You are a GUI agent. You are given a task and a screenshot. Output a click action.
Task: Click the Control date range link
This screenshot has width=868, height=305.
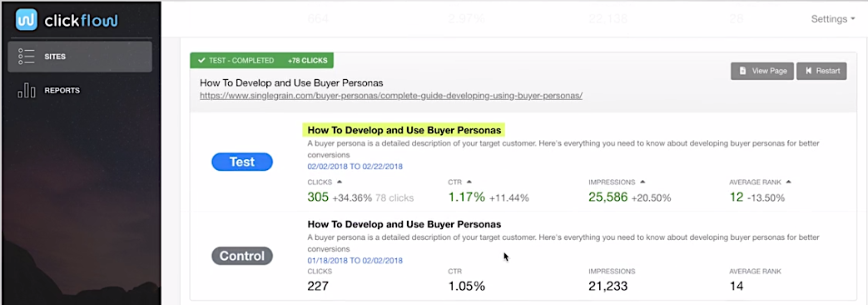tap(355, 261)
